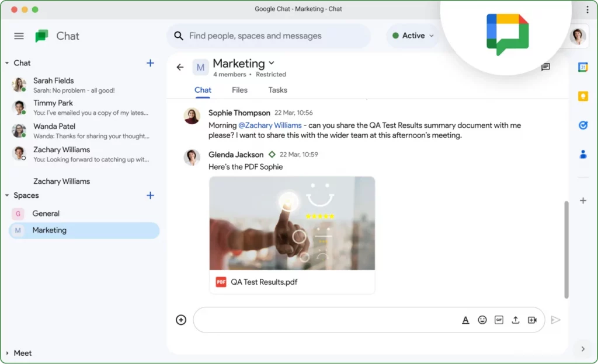The image size is (598, 364).
Task: Open the emoji picker
Action: pyautogui.click(x=482, y=320)
